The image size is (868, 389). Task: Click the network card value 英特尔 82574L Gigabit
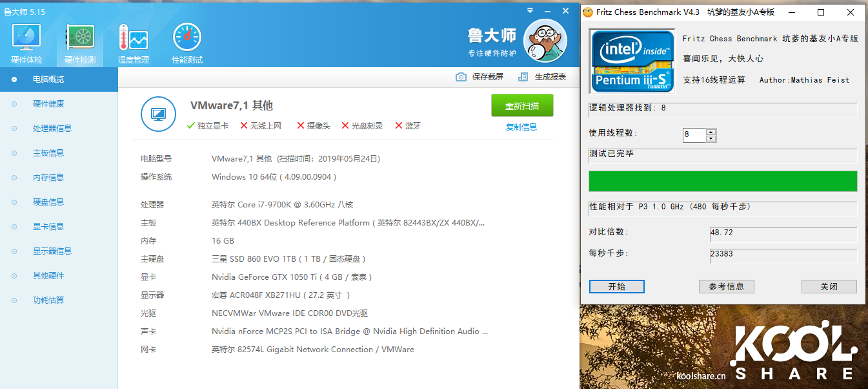[313, 350]
